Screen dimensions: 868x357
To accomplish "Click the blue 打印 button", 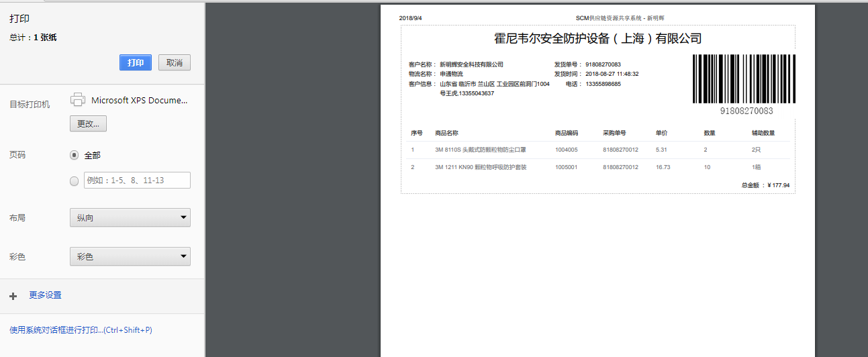I will point(136,62).
